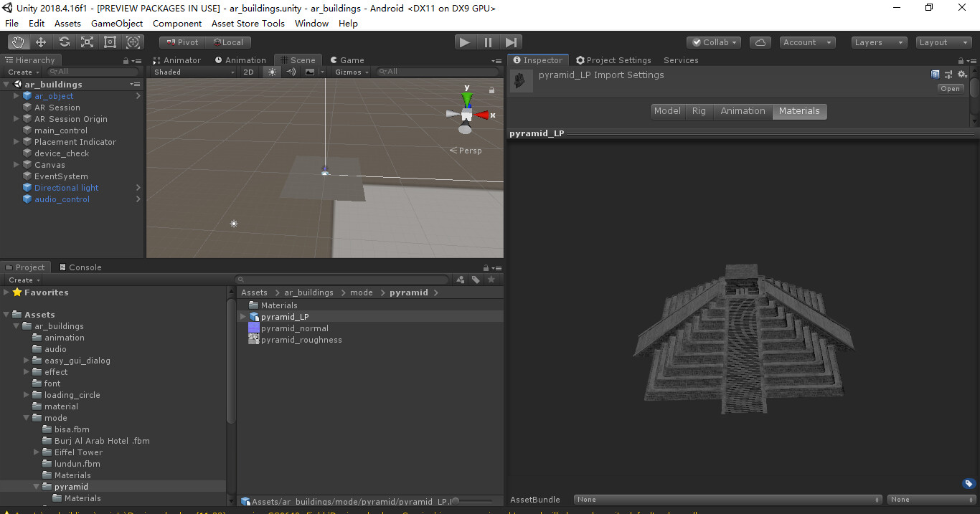Image resolution: width=980 pixels, height=514 pixels.
Task: Open the Layout dropdown
Action: coord(943,42)
